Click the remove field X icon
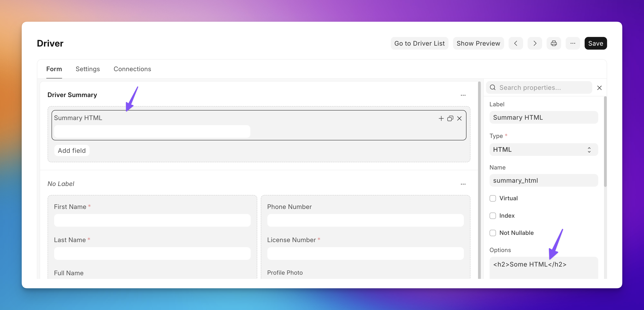The height and width of the screenshot is (310, 644). pos(460,118)
